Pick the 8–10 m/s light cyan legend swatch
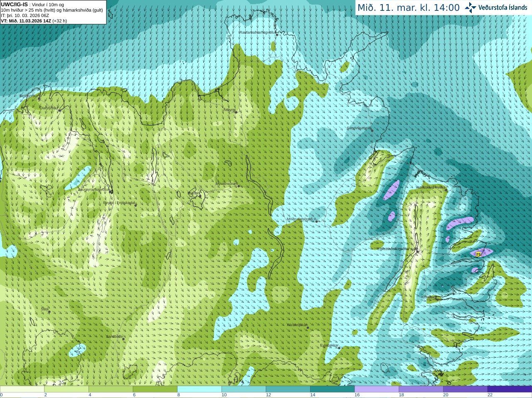This screenshot has height=398, width=532. 199,389
